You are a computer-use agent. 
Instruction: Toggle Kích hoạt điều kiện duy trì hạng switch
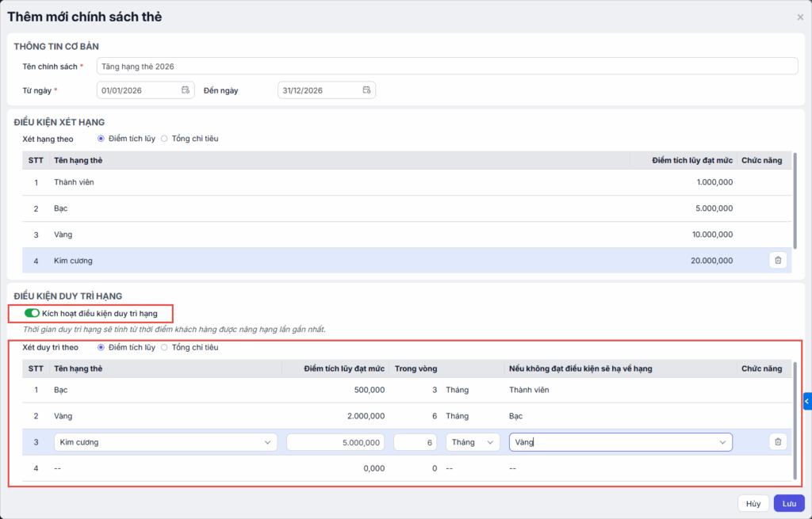[32, 314]
